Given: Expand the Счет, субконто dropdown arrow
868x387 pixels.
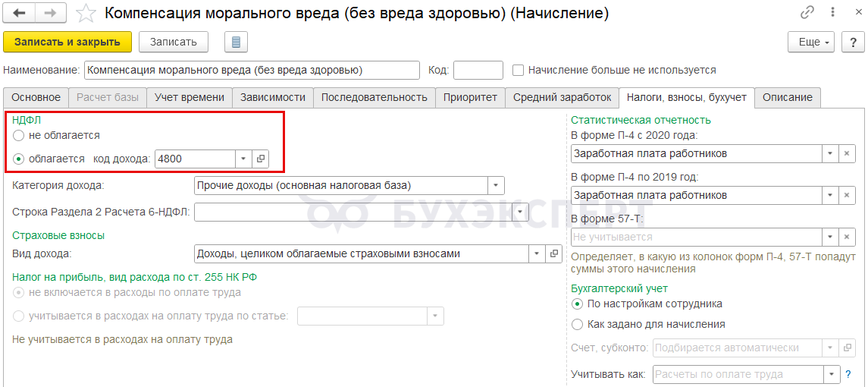Looking at the screenshot, I should (830, 348).
